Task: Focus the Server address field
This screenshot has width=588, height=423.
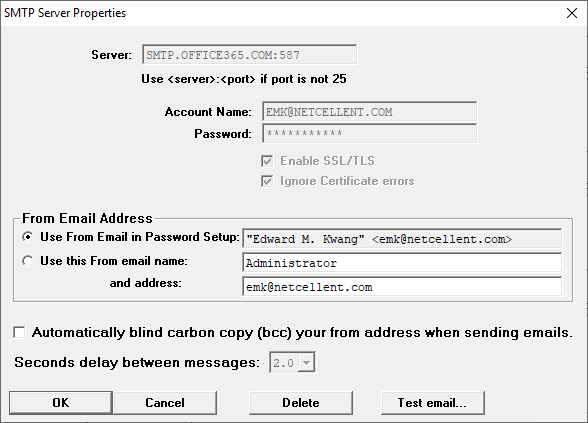Action: click(x=250, y=55)
